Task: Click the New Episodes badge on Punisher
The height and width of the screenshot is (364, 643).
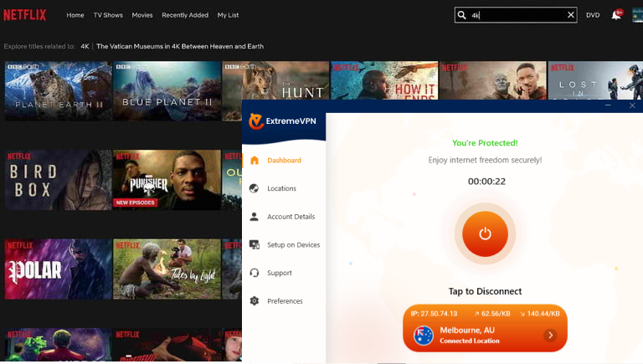Action: point(136,203)
